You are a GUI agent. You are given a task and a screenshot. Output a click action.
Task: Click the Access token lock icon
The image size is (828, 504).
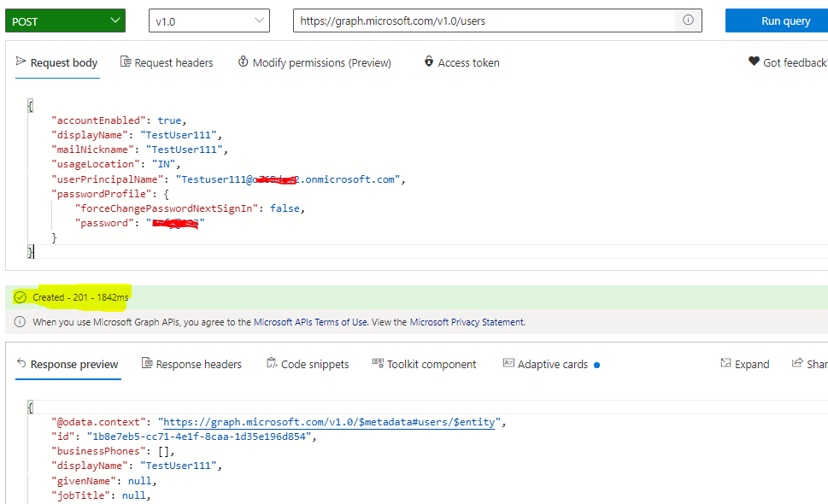tap(429, 62)
